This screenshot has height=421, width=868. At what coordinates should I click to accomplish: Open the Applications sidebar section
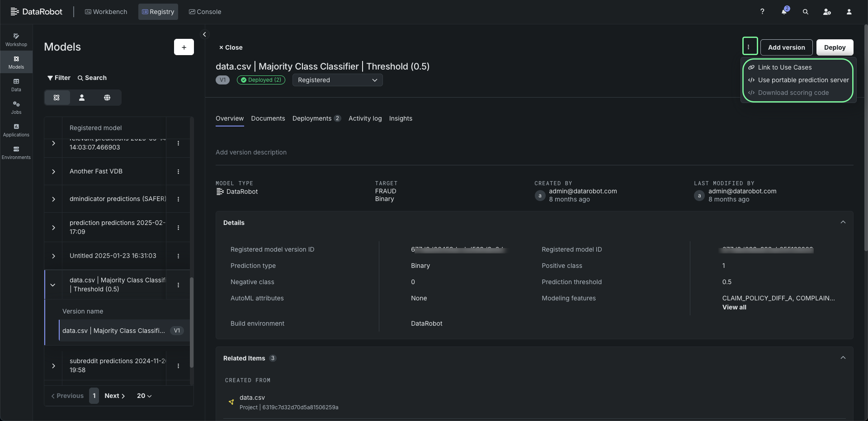tap(16, 130)
